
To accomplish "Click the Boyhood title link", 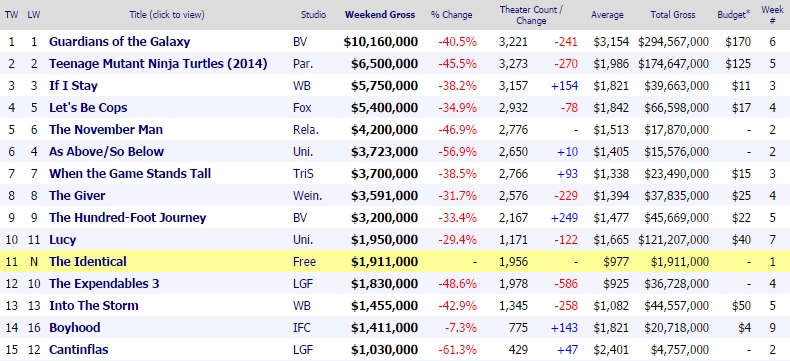I will (x=75, y=328).
